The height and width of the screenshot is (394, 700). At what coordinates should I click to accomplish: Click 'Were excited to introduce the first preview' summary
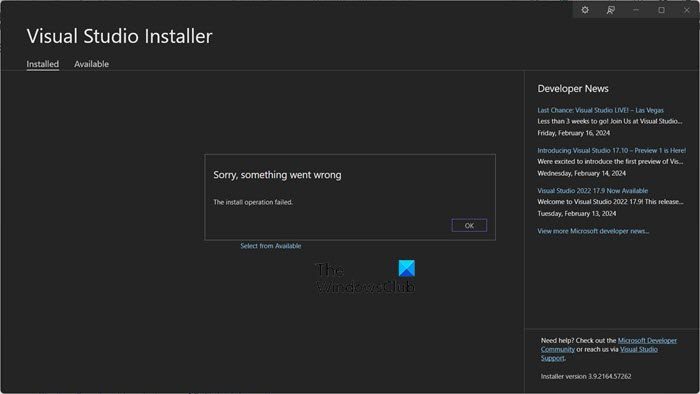coord(610,162)
